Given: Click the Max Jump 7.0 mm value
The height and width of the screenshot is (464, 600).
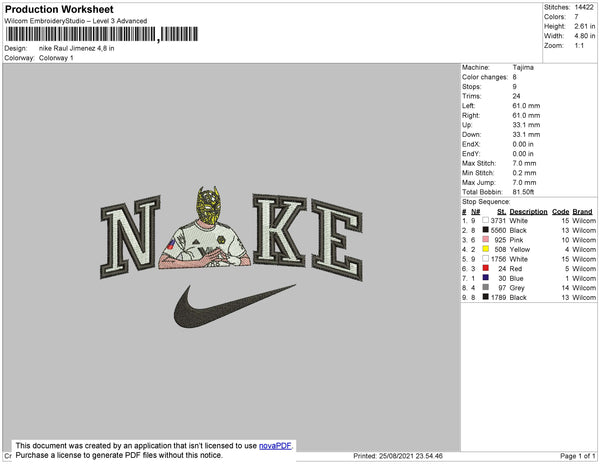Looking at the screenshot, I should click(x=524, y=182).
